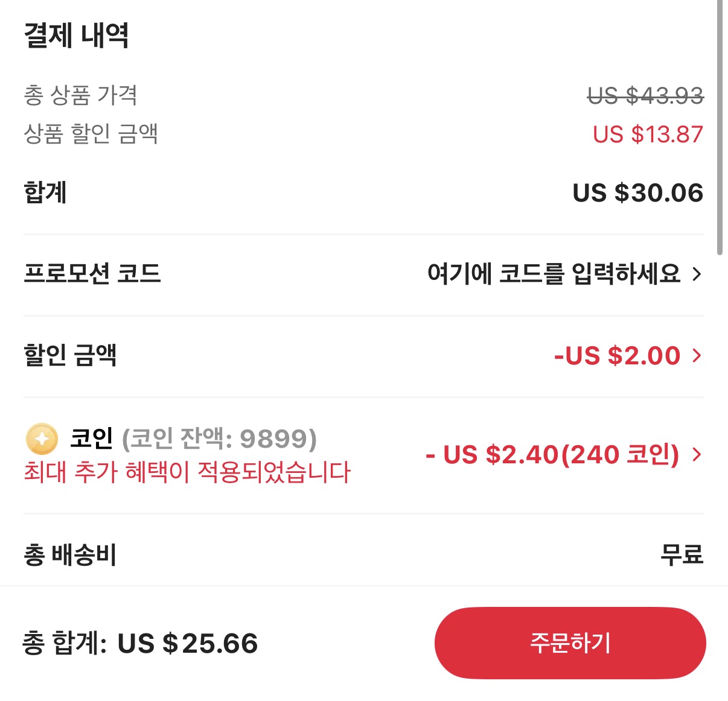The width and height of the screenshot is (728, 701).
Task: Tap the 무료 free shipping value
Action: 682,554
